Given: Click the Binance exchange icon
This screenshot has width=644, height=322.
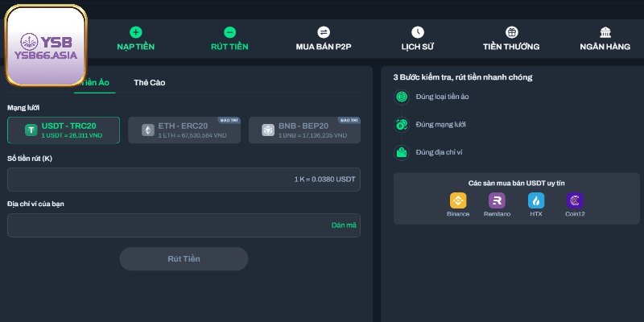Looking at the screenshot, I should (x=458, y=201).
